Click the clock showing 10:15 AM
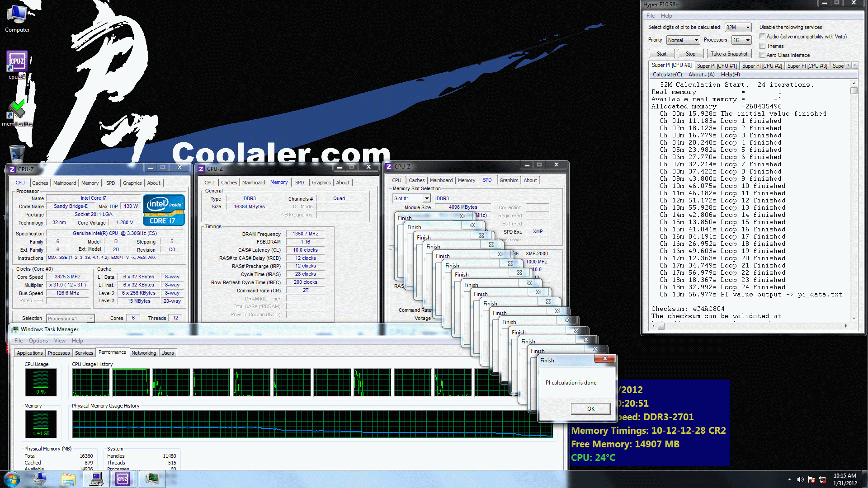 844,476
